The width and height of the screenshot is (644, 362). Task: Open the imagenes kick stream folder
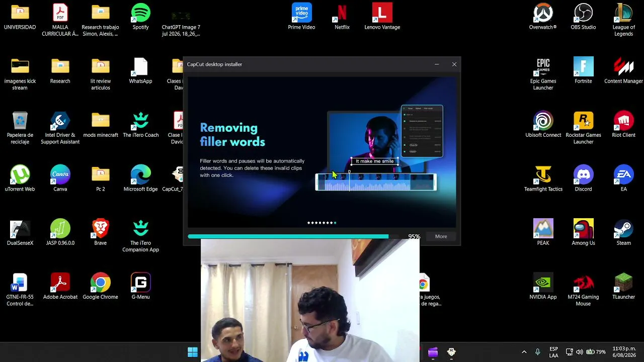coord(20,74)
